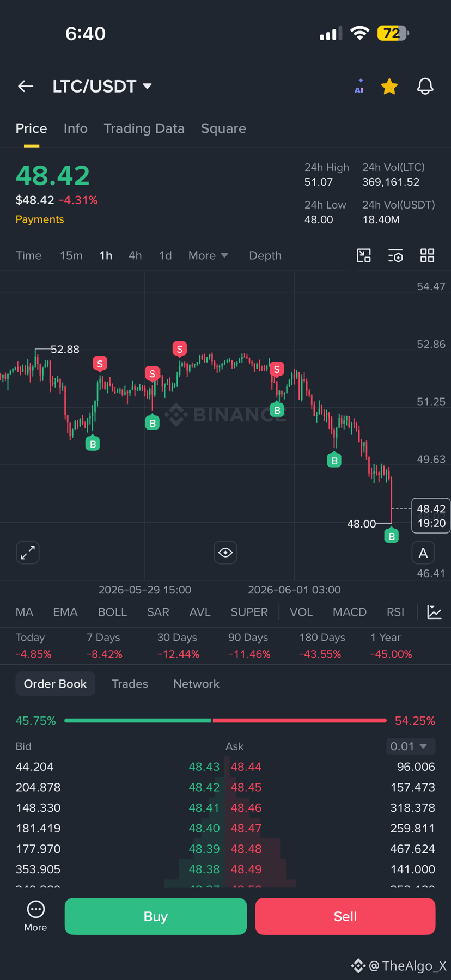This screenshot has height=980, width=451.
Task: Tap the bid/ask ratio bar
Action: point(225,721)
